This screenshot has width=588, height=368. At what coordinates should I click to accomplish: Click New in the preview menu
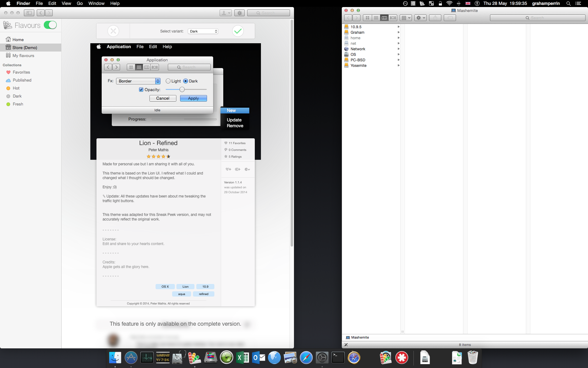click(x=235, y=110)
